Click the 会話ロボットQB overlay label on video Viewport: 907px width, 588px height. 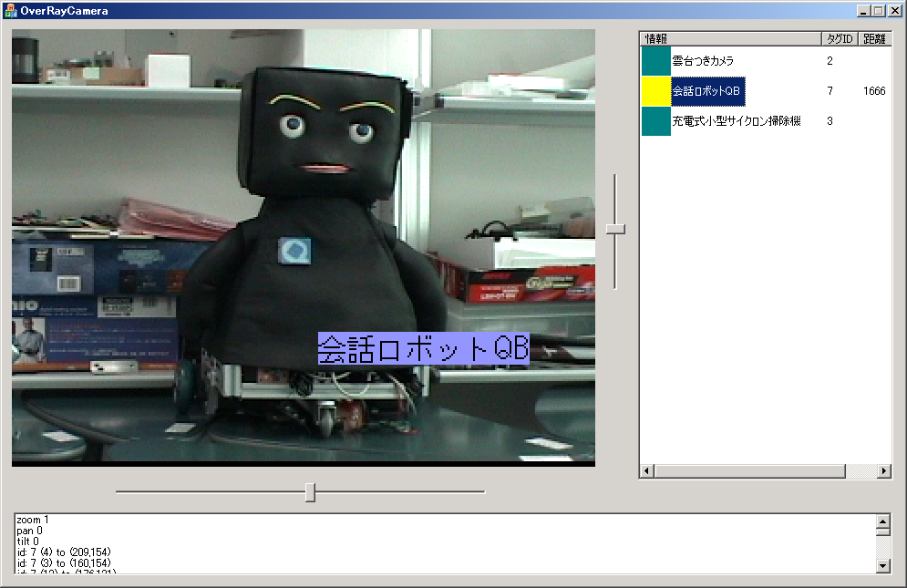[424, 349]
